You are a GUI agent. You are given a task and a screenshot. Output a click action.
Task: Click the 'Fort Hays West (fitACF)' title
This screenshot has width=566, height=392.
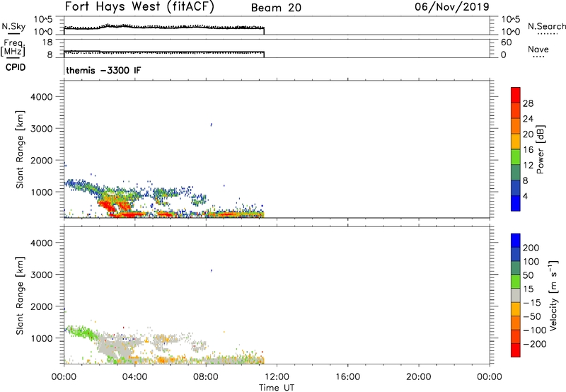tap(139, 6)
